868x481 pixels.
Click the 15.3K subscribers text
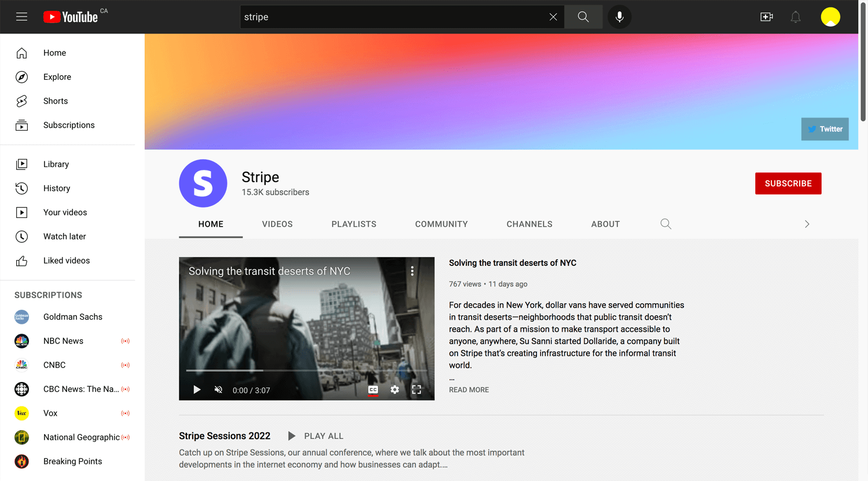(275, 193)
